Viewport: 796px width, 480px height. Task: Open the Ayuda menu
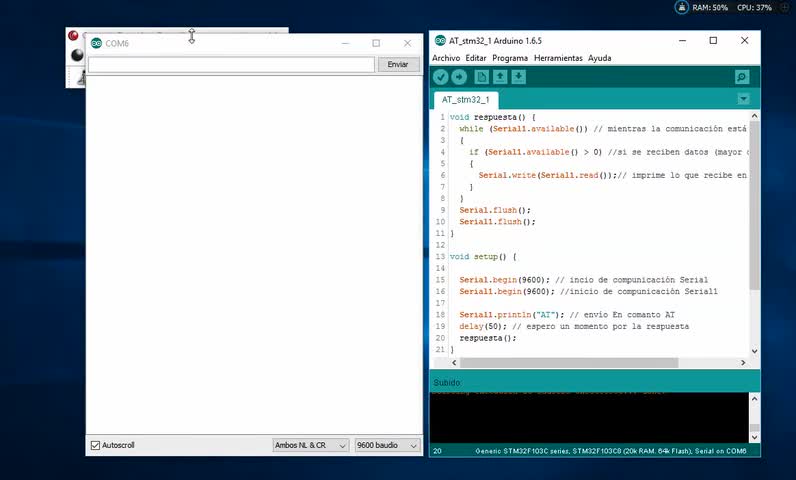[600, 58]
